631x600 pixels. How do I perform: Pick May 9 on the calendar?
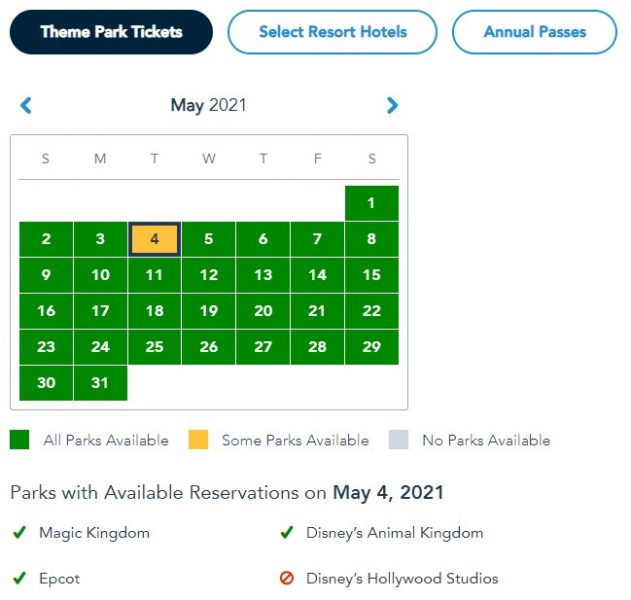point(46,275)
